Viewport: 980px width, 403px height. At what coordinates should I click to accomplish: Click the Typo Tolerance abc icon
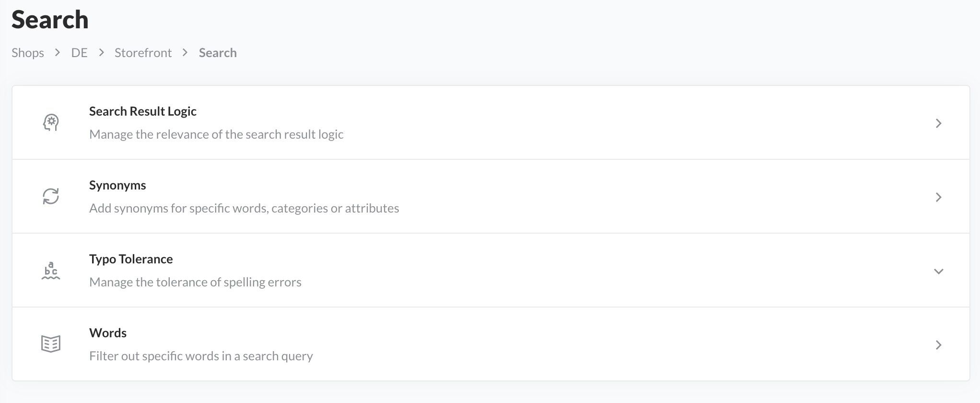(51, 271)
